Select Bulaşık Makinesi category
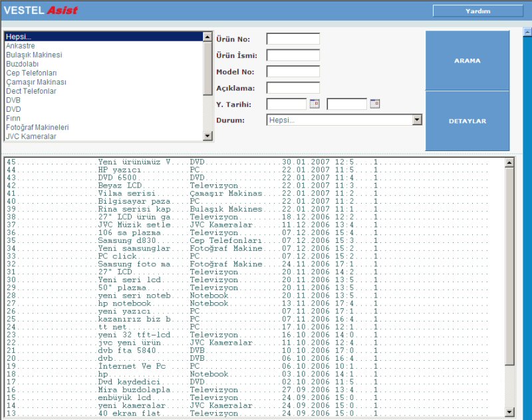The height and width of the screenshot is (420, 532). 104,55
